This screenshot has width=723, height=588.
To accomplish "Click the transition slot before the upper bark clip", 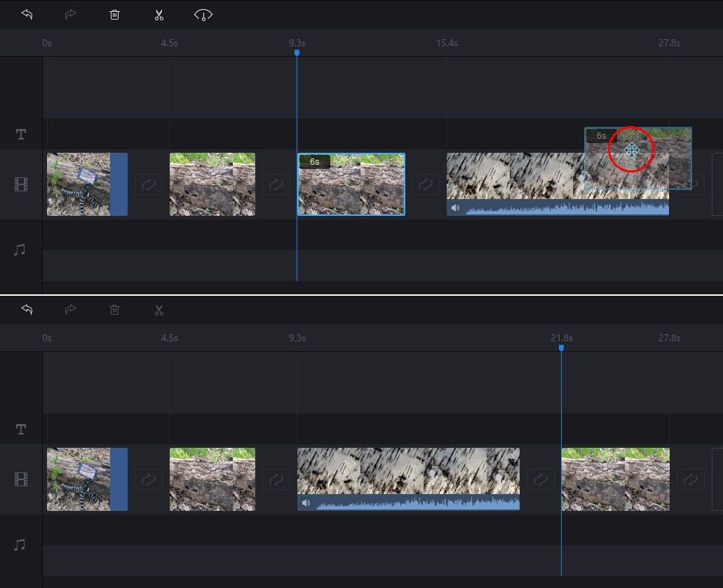I will click(x=426, y=184).
